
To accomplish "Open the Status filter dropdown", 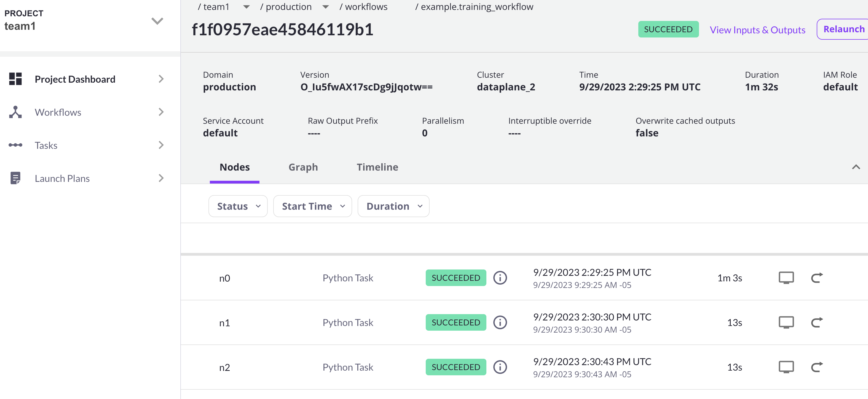I will pyautogui.click(x=238, y=206).
